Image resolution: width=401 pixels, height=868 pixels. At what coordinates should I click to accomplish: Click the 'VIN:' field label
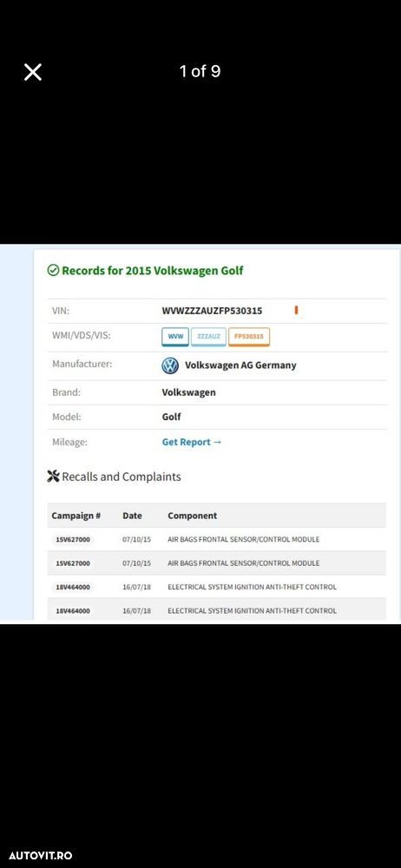tap(61, 311)
